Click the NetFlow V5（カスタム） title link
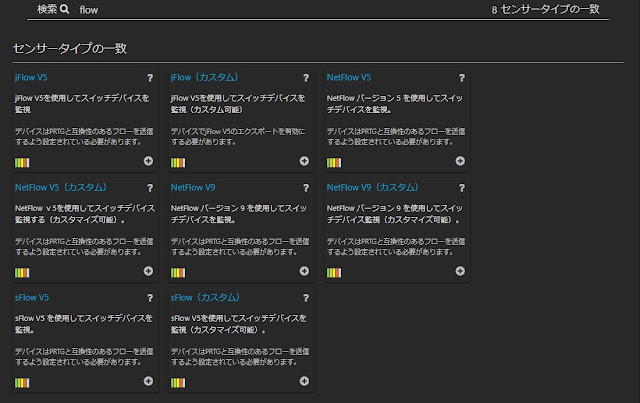The image size is (640, 403). tap(61, 187)
